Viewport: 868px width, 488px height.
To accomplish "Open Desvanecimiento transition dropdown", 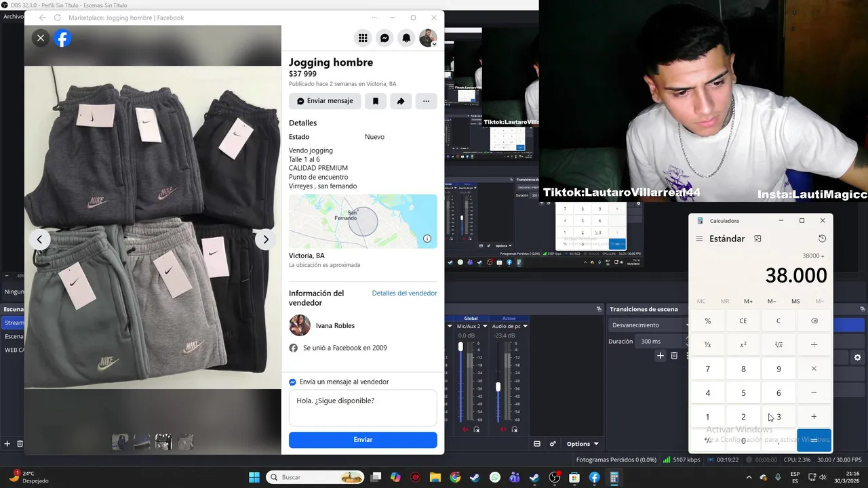I will pos(648,325).
